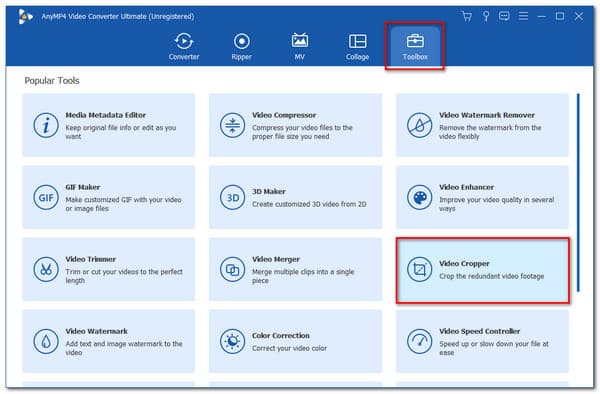Switch to the Ripper tab

(x=241, y=46)
